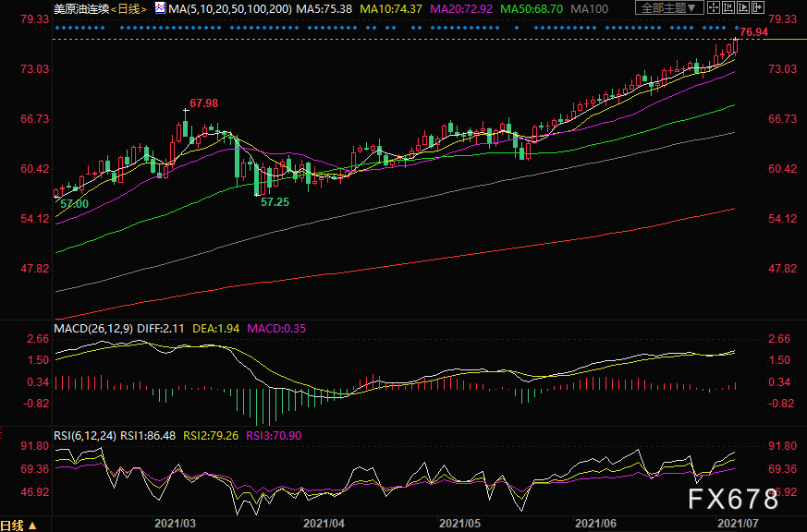Open MA(5,10,20,50,100,200) indicator settings
This screenshot has width=807, height=532.
click(230, 8)
